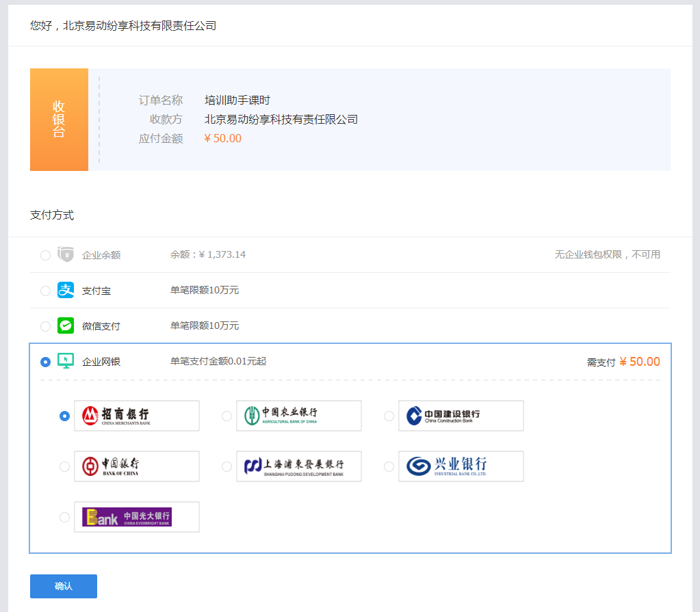Click the 无企业钱包权限，不可用 notice
The width and height of the screenshot is (700, 612).
pyautogui.click(x=607, y=254)
